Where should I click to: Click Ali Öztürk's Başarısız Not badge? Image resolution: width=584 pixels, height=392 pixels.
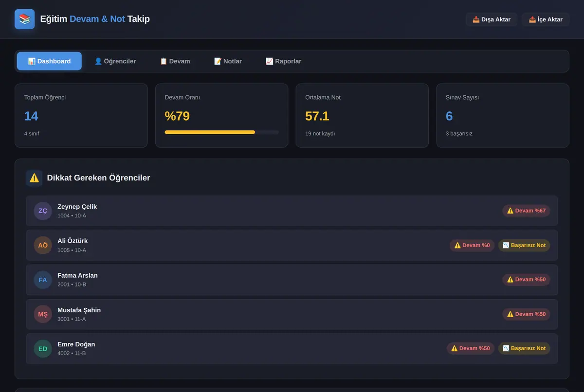click(524, 245)
